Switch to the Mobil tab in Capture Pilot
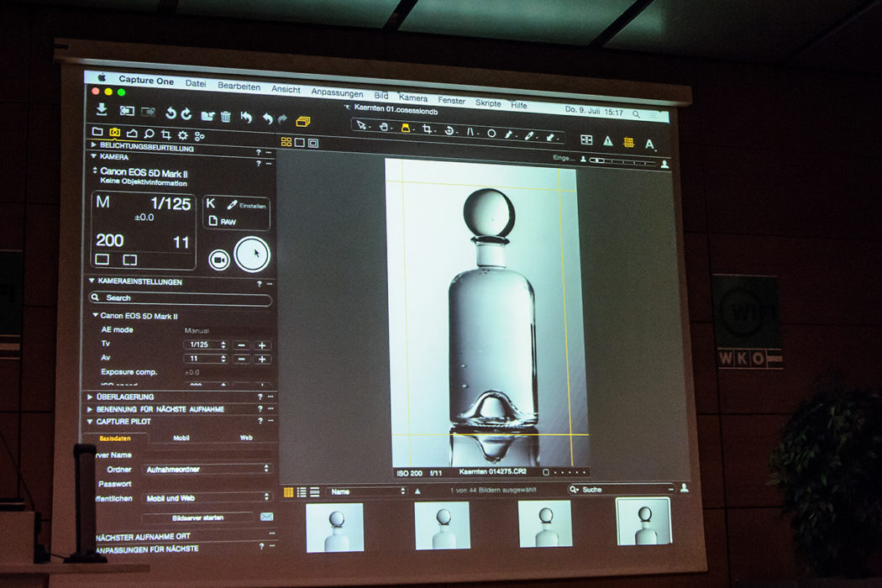Viewport: 882px width, 588px height. point(183,438)
